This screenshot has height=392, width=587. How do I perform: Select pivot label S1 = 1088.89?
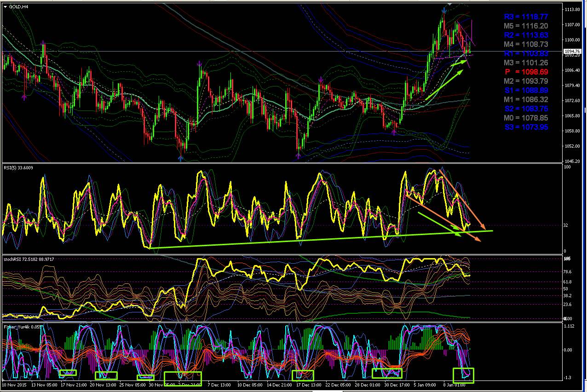pos(526,90)
